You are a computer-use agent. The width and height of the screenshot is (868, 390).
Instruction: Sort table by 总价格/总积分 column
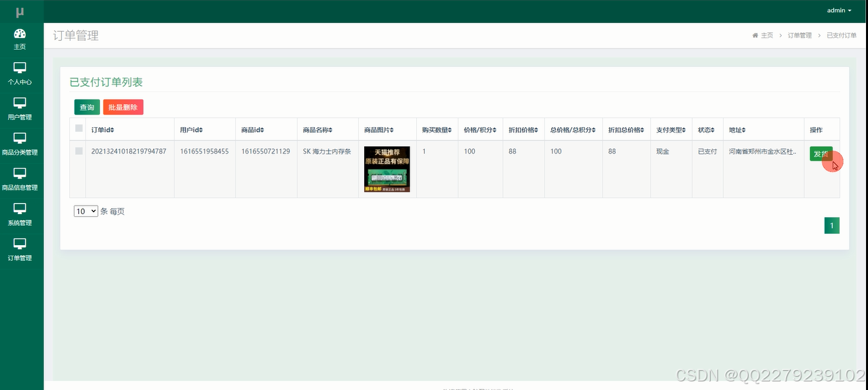tap(572, 130)
